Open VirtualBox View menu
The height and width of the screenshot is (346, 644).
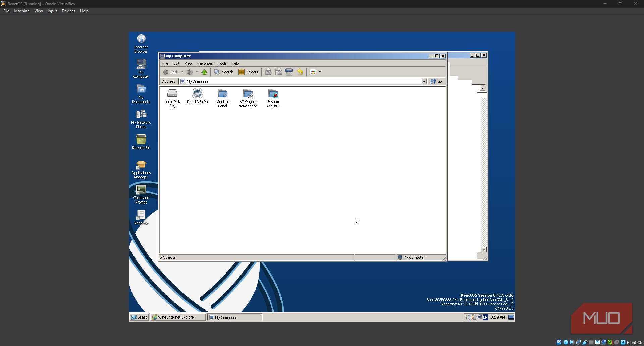(x=39, y=11)
